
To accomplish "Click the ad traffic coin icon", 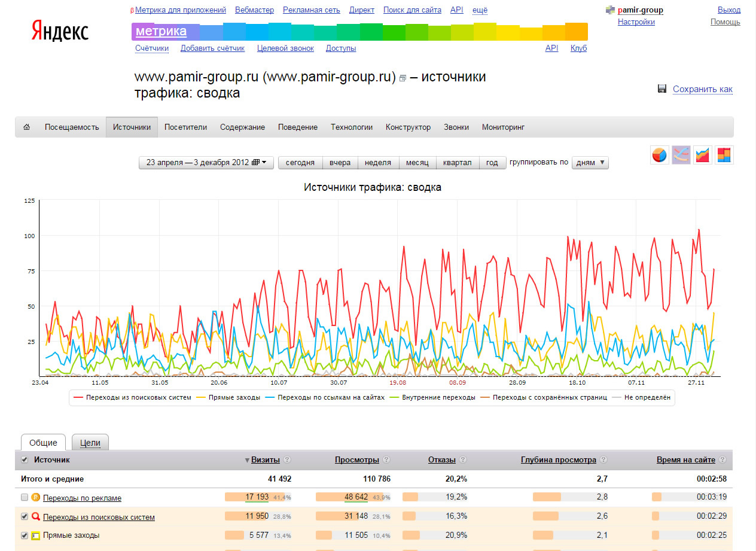I will (35, 497).
